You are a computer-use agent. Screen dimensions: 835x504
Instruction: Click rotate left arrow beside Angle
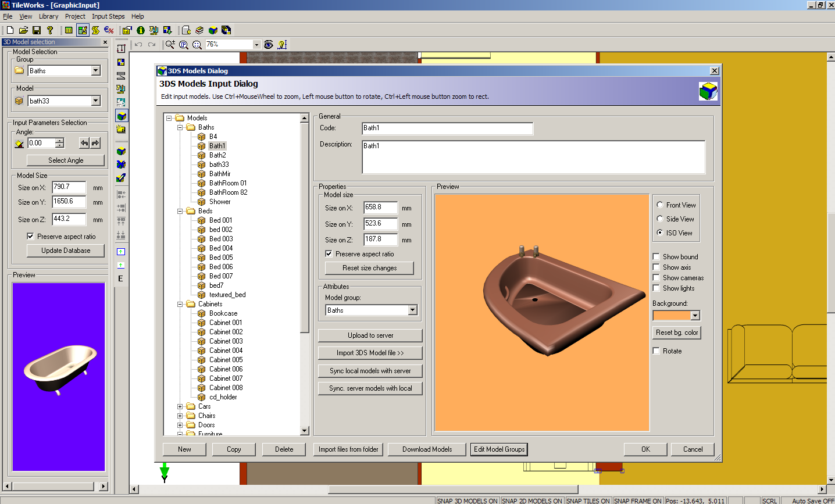pos(84,143)
